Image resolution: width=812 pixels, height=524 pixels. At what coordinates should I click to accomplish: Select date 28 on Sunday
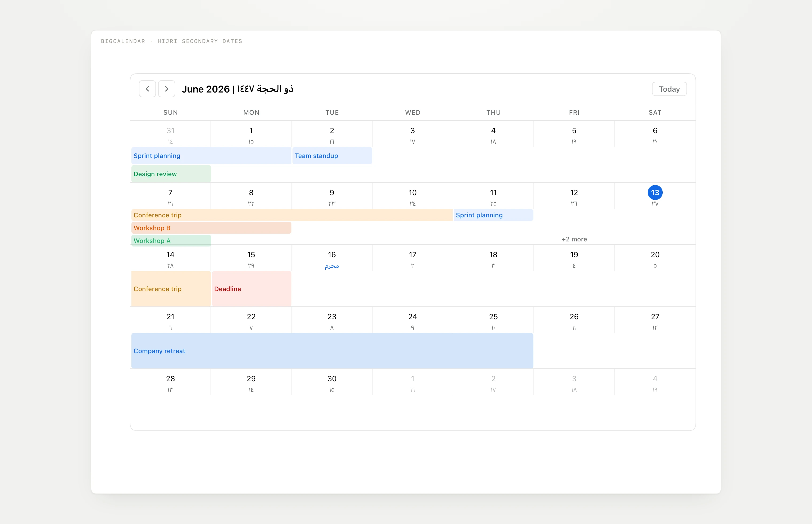click(x=170, y=379)
